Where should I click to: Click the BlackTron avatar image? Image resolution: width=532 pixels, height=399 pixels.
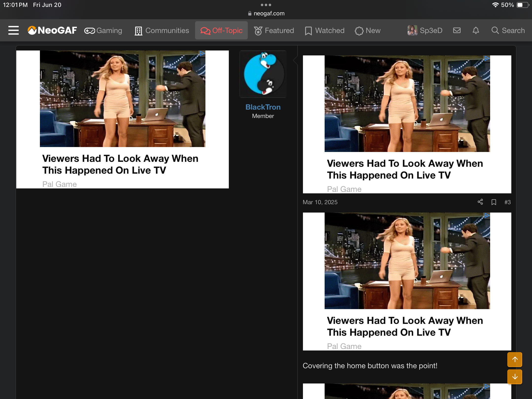pos(263,74)
